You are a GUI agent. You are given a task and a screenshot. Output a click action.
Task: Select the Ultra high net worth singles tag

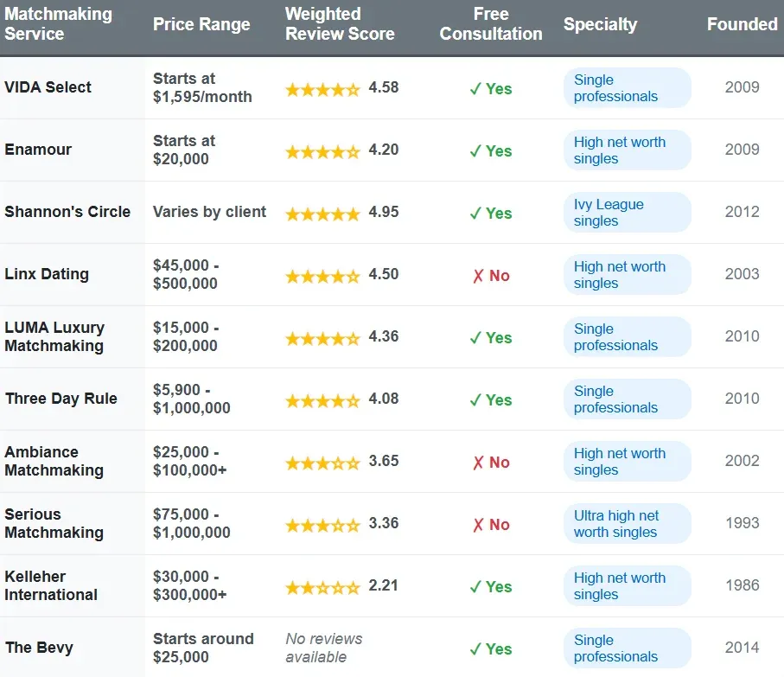627,523
